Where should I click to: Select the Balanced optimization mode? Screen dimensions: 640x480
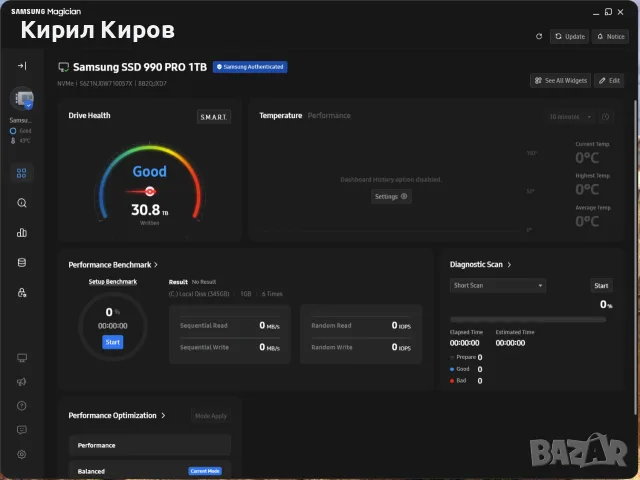(x=150, y=471)
